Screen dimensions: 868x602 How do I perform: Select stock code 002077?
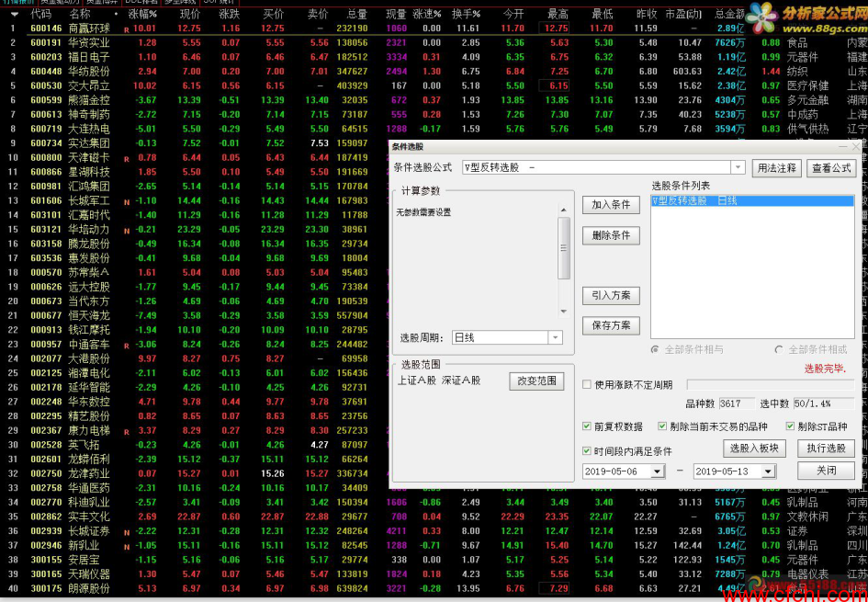click(x=46, y=358)
